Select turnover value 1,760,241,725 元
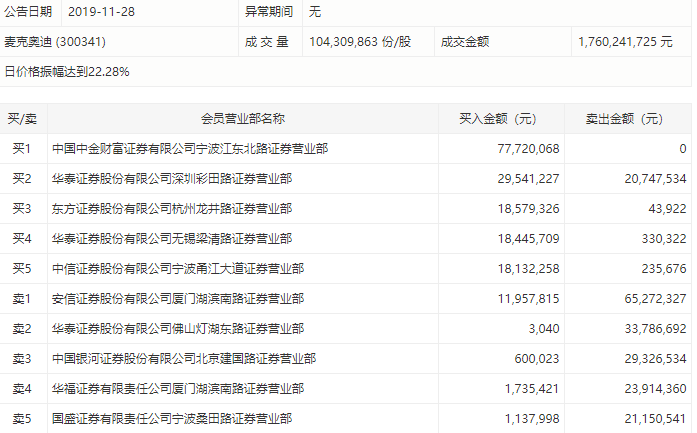The width and height of the screenshot is (697, 433). [625, 42]
